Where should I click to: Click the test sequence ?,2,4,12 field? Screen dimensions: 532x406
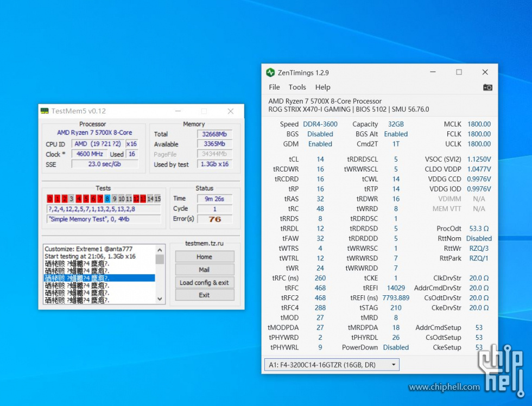pyautogui.click(x=104, y=209)
